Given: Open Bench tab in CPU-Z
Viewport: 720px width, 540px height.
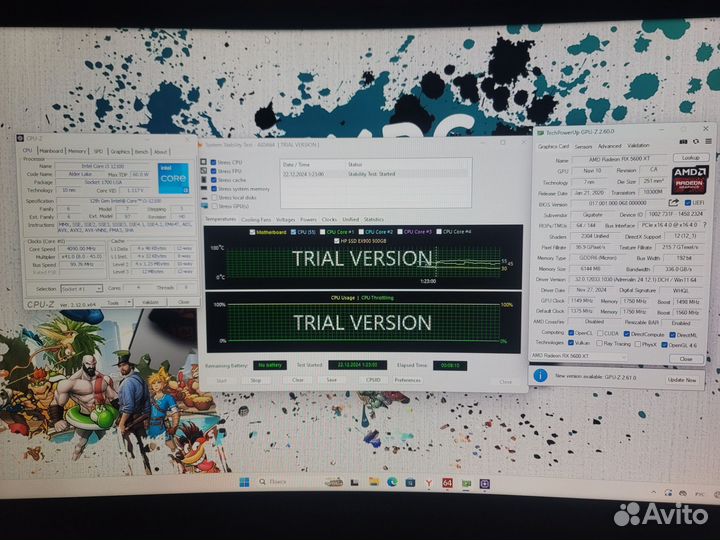Looking at the screenshot, I should coord(141,152).
